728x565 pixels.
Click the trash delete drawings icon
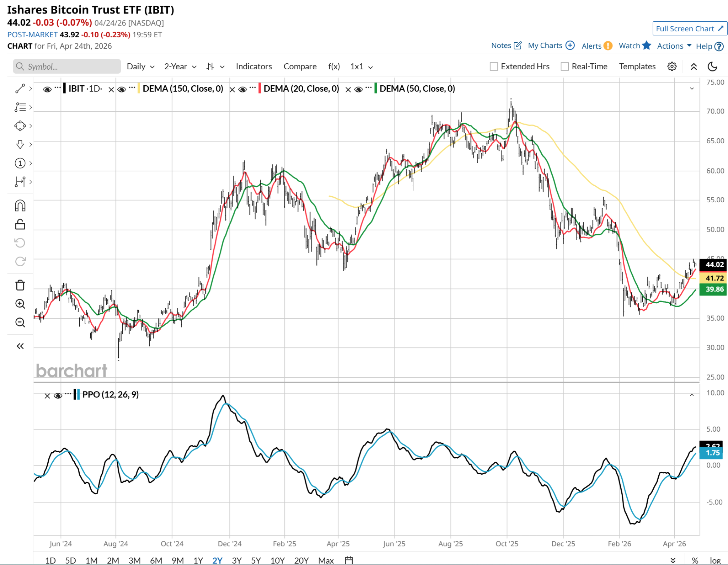[x=20, y=285]
